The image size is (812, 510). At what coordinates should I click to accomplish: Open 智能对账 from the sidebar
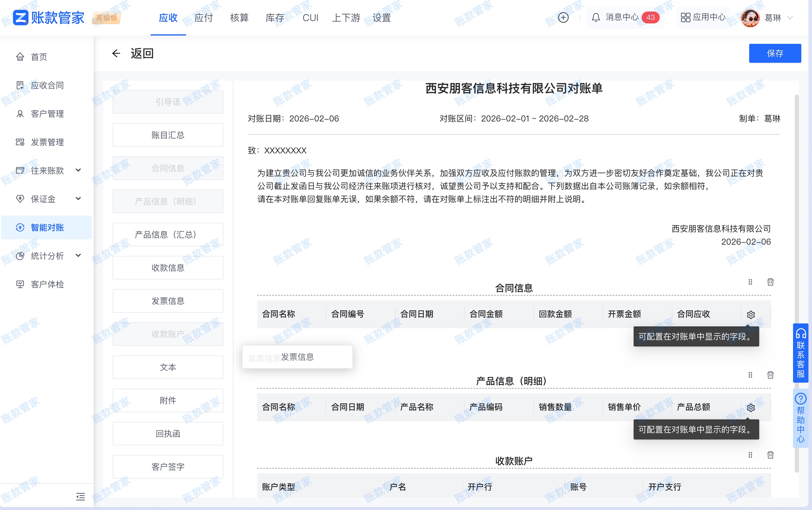[47, 227]
